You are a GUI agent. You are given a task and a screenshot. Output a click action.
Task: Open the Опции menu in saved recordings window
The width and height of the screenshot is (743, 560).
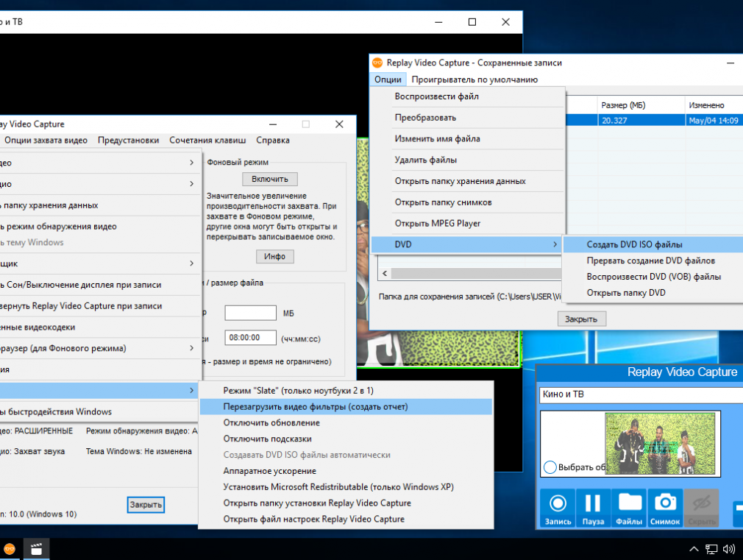pyautogui.click(x=388, y=79)
